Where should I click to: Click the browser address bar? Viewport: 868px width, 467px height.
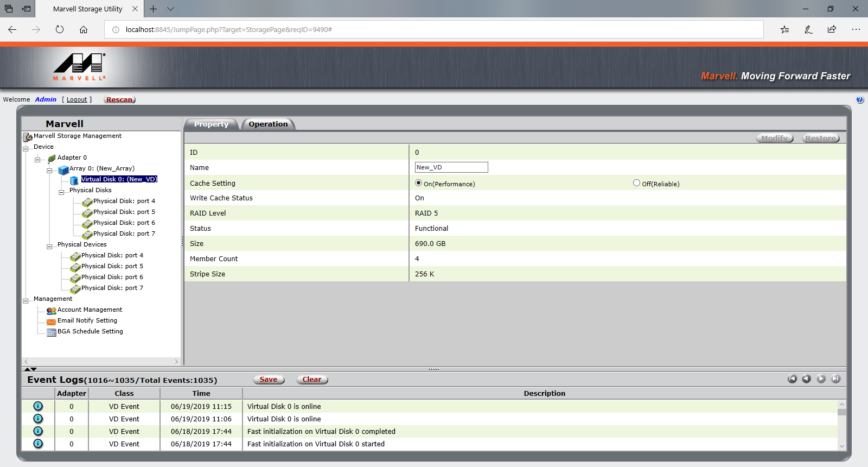pyautogui.click(x=434, y=29)
